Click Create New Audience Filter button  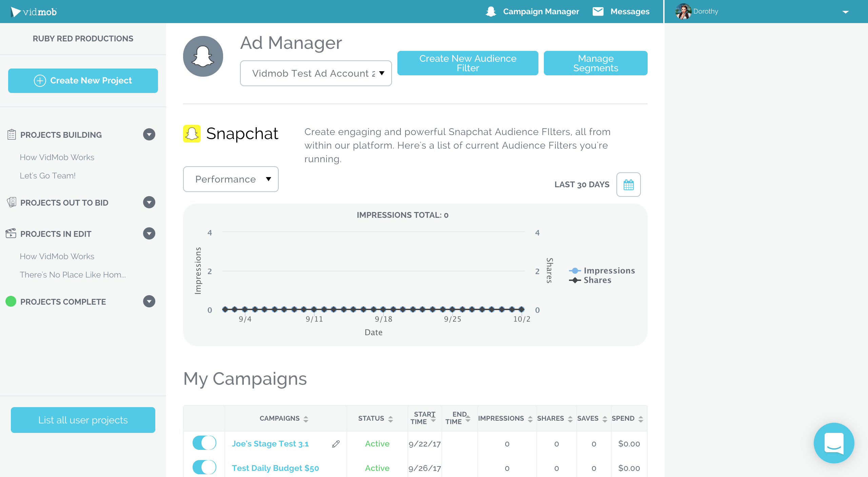468,63
